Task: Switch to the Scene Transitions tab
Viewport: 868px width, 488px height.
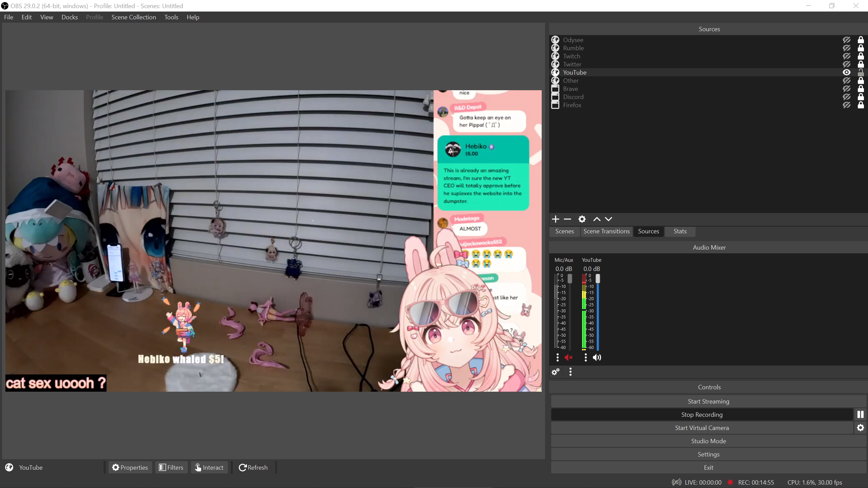Action: (x=606, y=231)
